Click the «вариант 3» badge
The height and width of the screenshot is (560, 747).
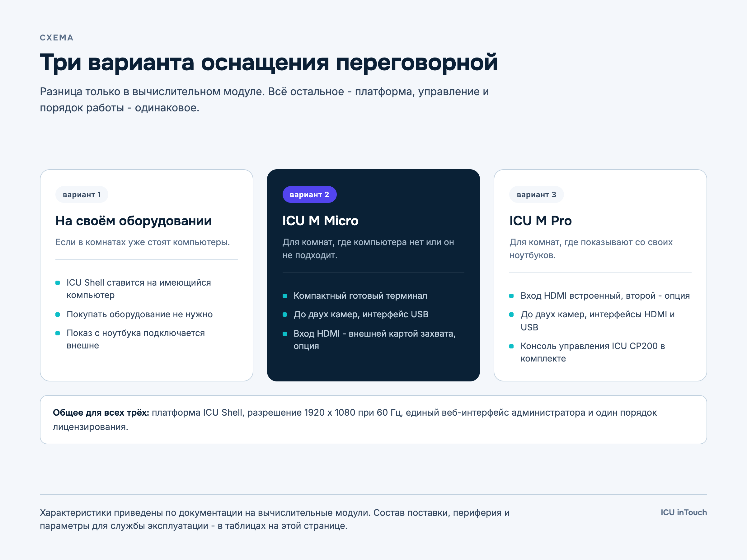[536, 194]
